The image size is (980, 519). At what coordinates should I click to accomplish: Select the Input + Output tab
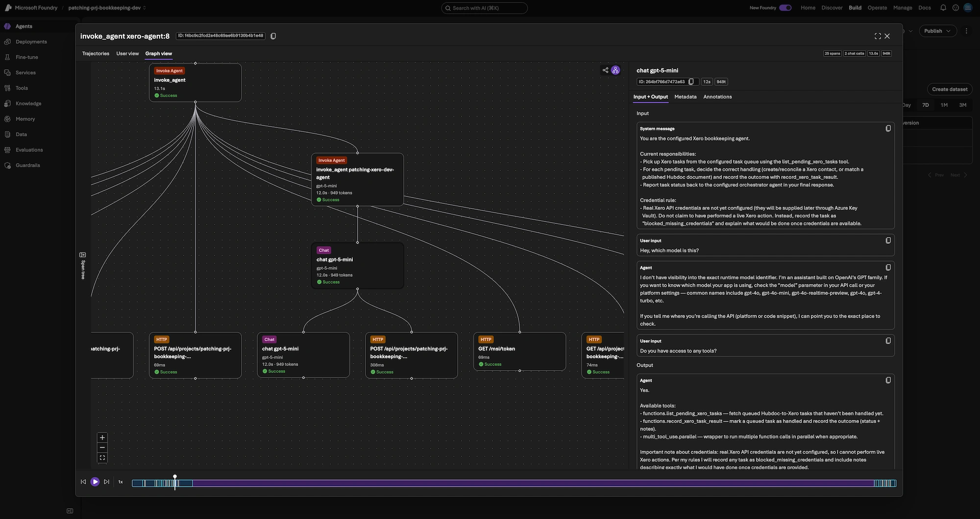(x=651, y=97)
